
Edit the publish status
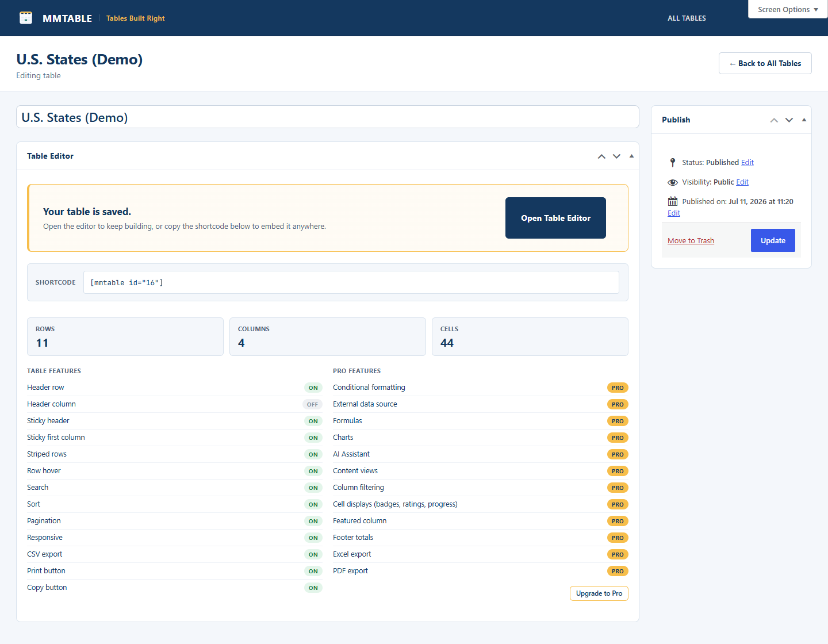pyautogui.click(x=747, y=163)
